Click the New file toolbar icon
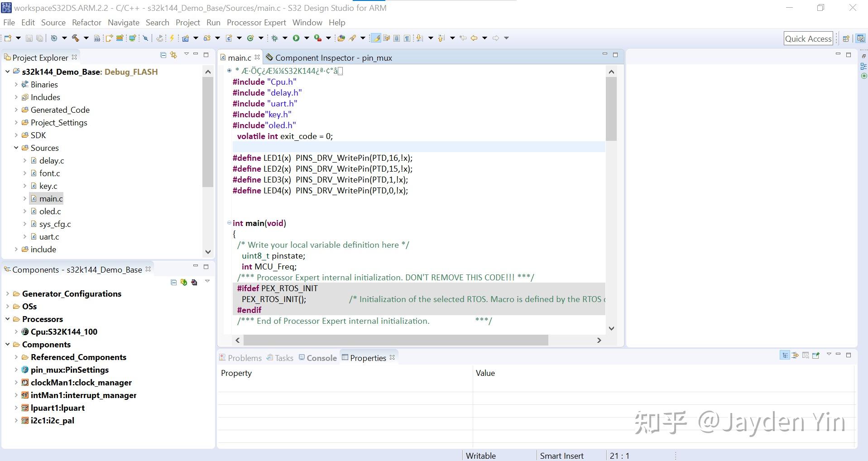This screenshot has height=461, width=868. point(8,38)
